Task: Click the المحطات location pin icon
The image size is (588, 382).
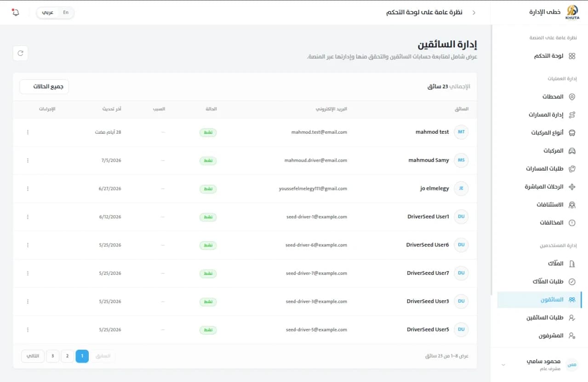Action: click(572, 97)
